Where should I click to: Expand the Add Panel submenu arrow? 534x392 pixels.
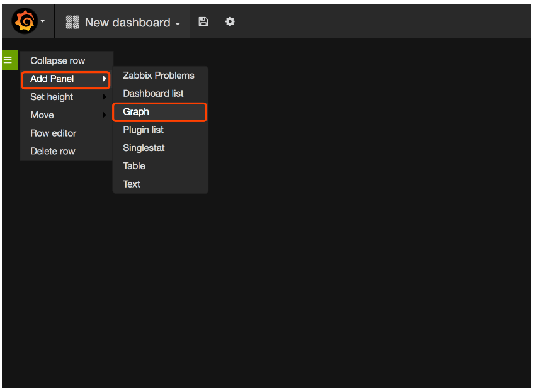point(104,79)
